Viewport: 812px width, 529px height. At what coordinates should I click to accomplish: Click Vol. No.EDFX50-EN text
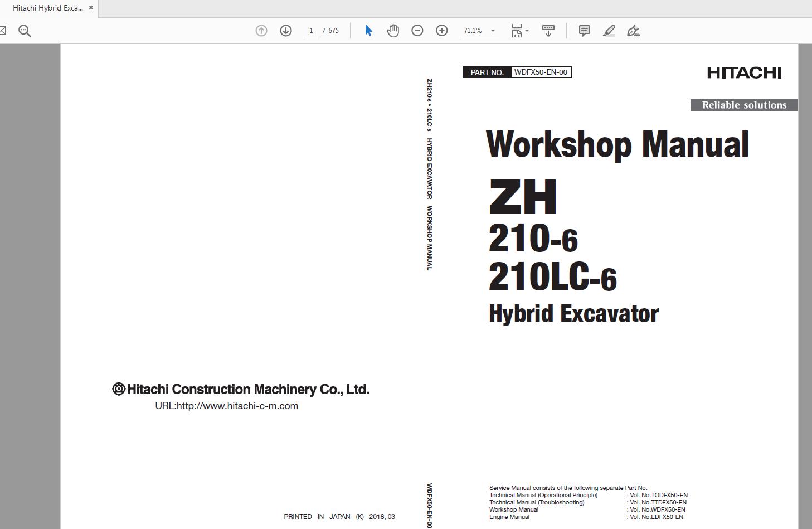point(657,517)
